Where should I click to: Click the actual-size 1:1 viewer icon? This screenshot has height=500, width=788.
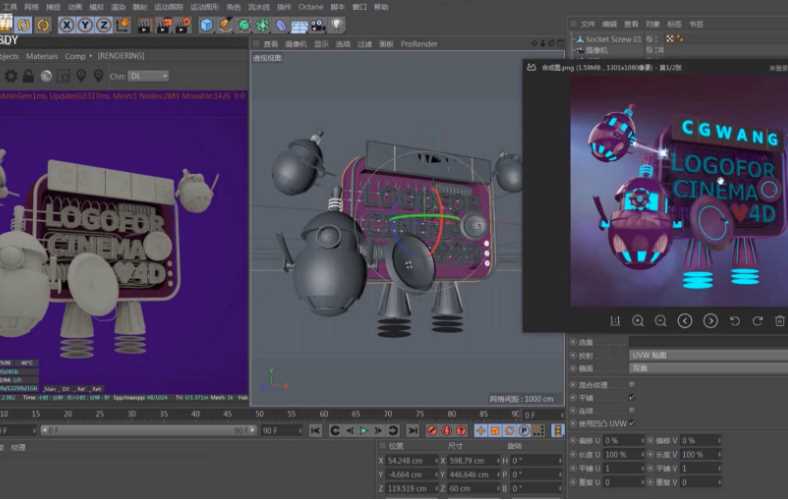(x=615, y=321)
